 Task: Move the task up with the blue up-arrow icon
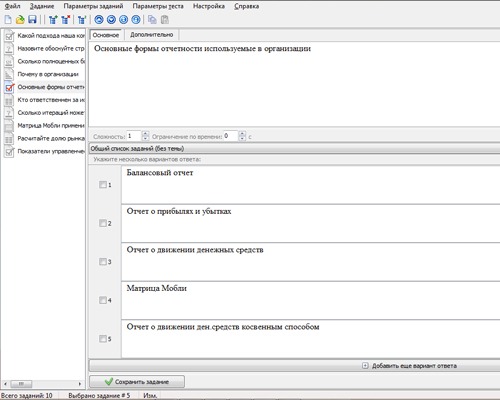(x=99, y=20)
